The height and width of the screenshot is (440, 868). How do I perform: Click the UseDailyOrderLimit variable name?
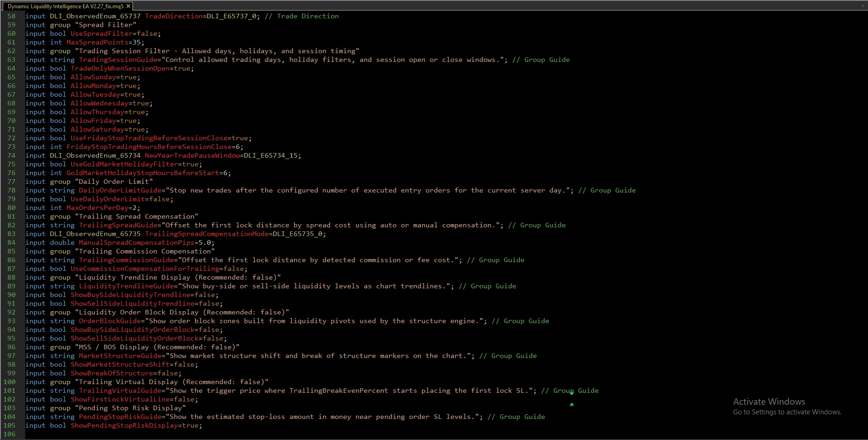coord(108,199)
